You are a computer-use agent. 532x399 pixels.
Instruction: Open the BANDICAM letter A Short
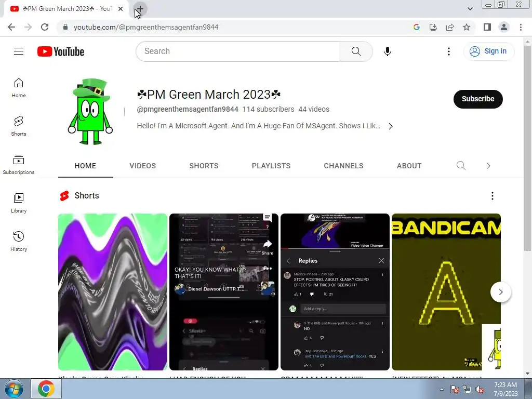(x=446, y=292)
